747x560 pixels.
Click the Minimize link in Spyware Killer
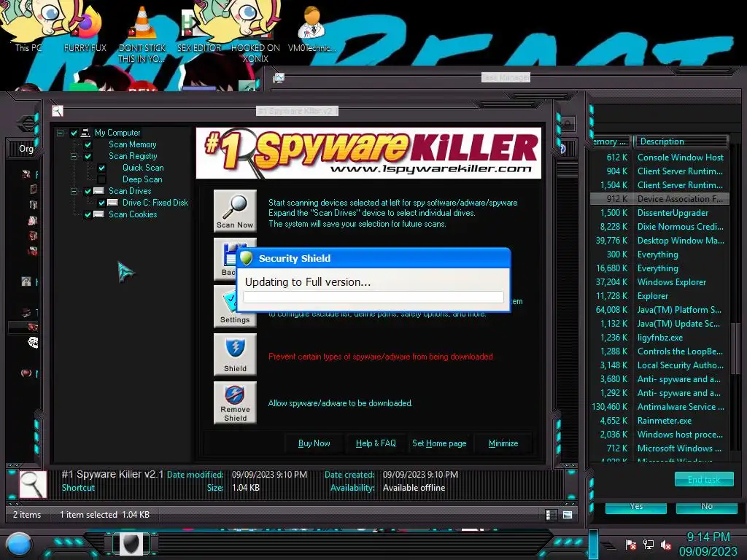(503, 443)
